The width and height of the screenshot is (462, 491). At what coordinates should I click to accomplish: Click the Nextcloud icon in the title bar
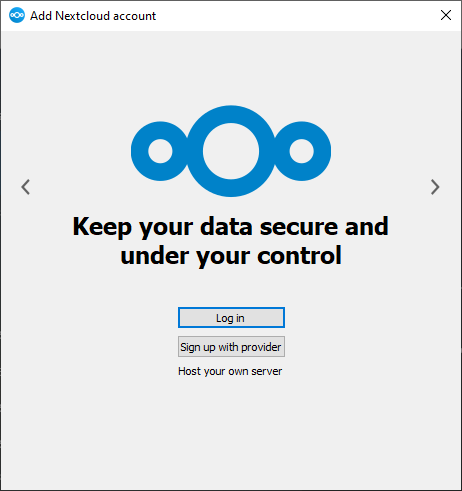pos(17,15)
